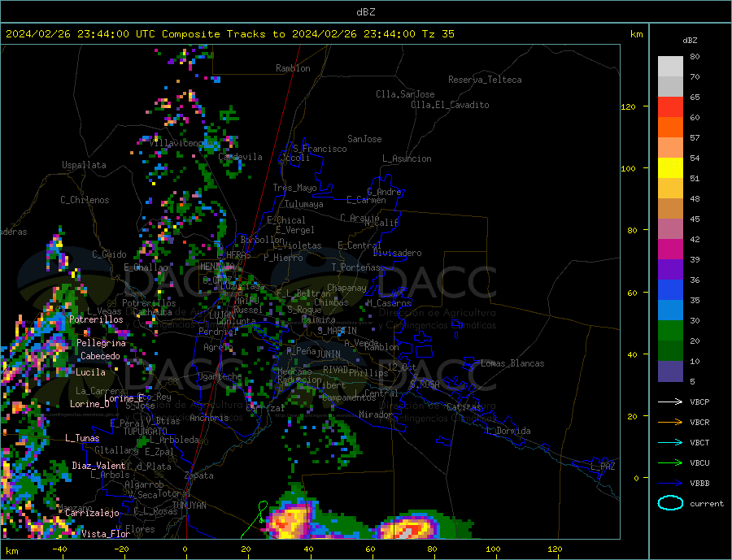Select the light-blue swatch between 35 and 30
The image size is (732, 560).
click(x=670, y=310)
